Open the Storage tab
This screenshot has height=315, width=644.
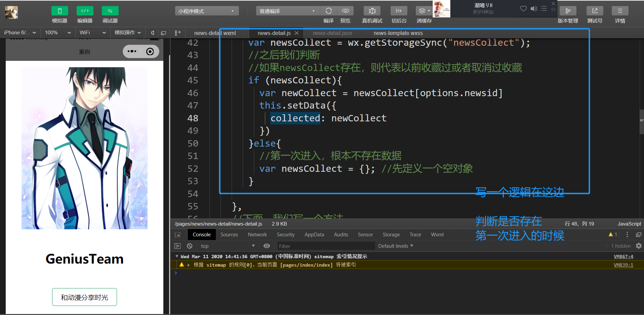(x=391, y=235)
